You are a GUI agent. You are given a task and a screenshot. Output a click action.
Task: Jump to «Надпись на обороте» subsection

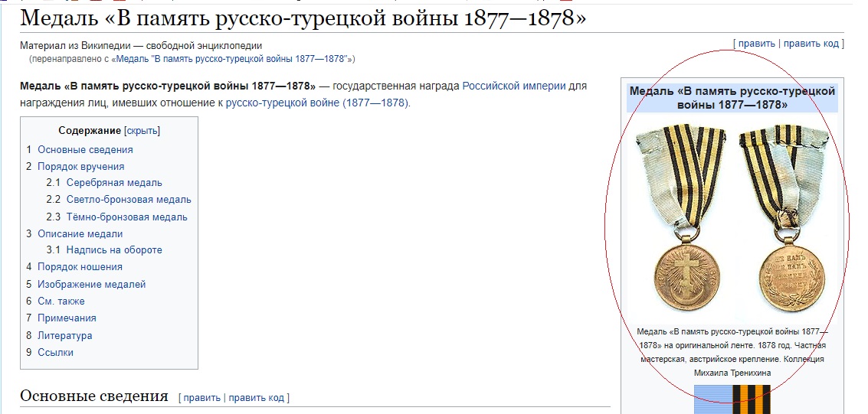114,250
